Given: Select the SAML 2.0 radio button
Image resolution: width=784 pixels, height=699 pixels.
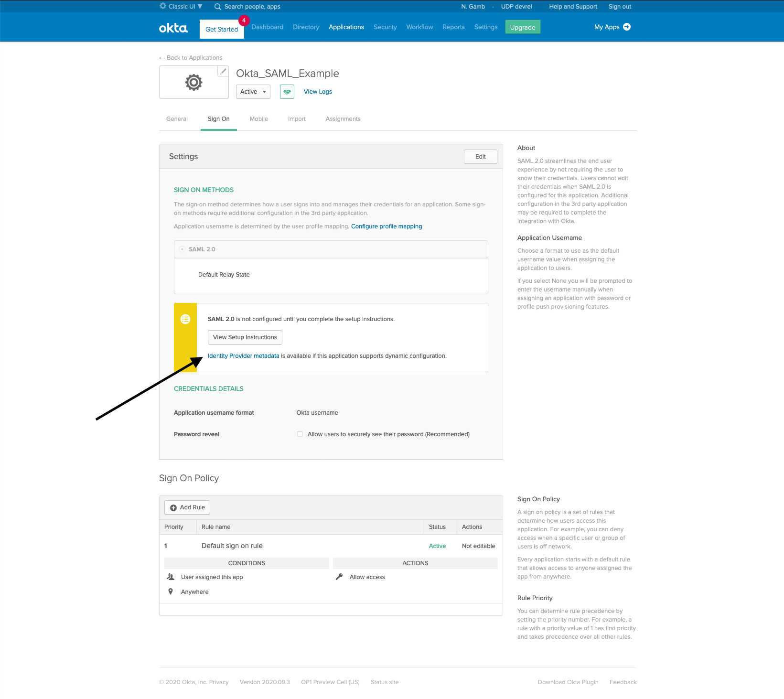Looking at the screenshot, I should (182, 249).
